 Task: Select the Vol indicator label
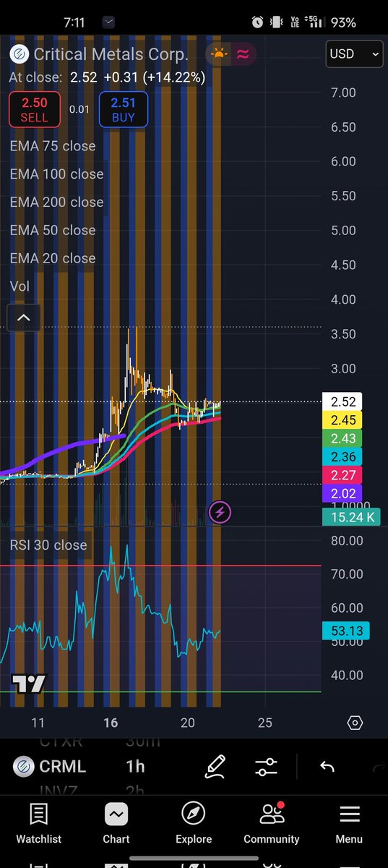coord(20,286)
